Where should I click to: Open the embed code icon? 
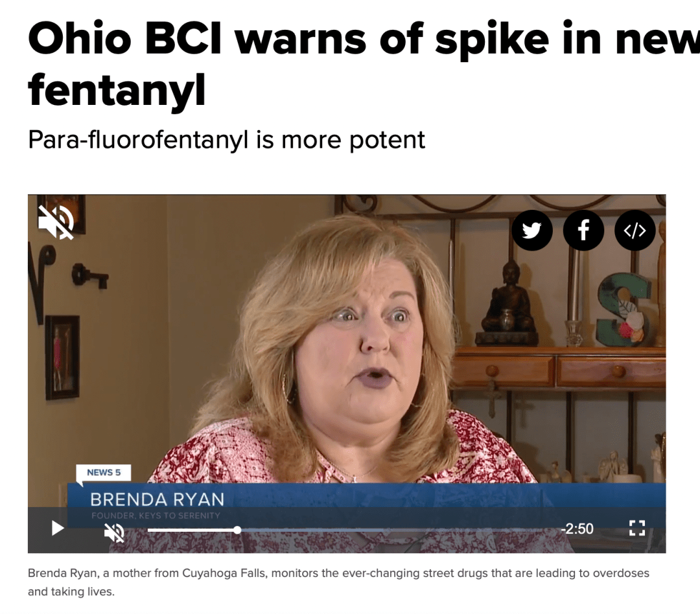pos(635,231)
